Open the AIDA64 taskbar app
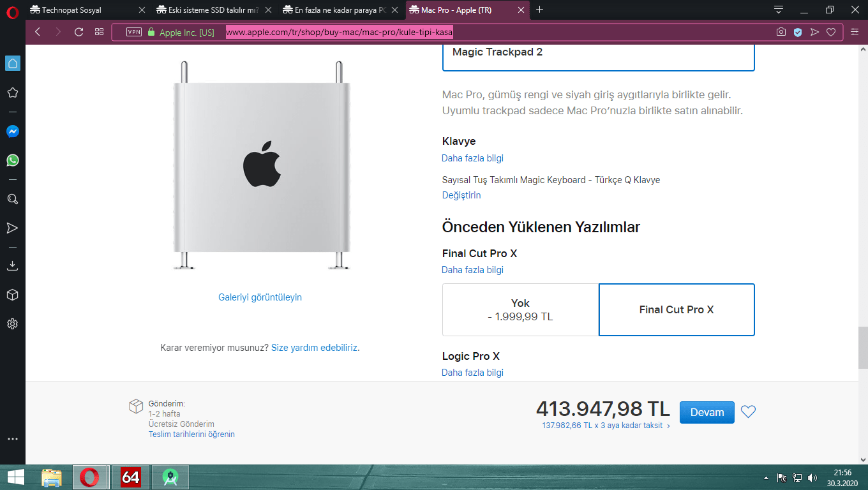Viewport: 868px width, 490px height. click(130, 477)
